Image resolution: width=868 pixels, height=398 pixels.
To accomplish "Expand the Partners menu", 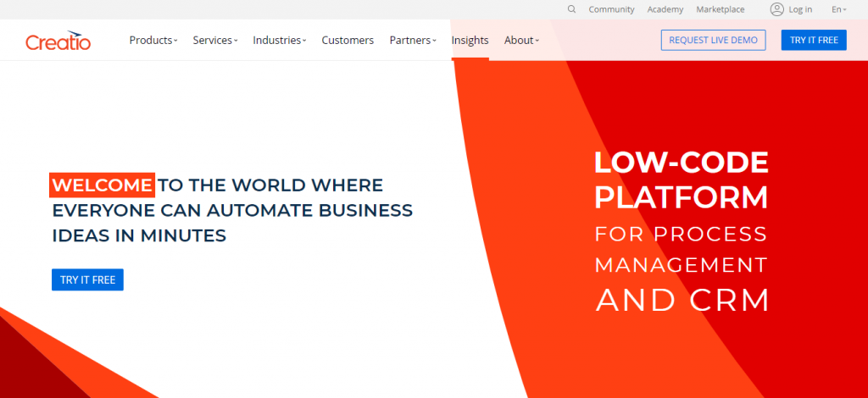I will [413, 41].
